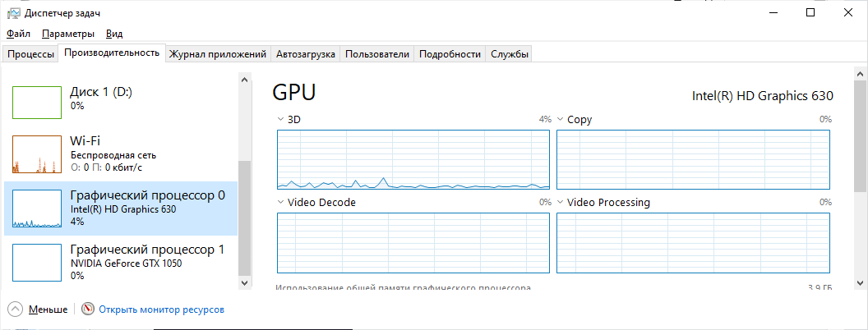Open the Video Processing dropdown chevron

[561, 203]
